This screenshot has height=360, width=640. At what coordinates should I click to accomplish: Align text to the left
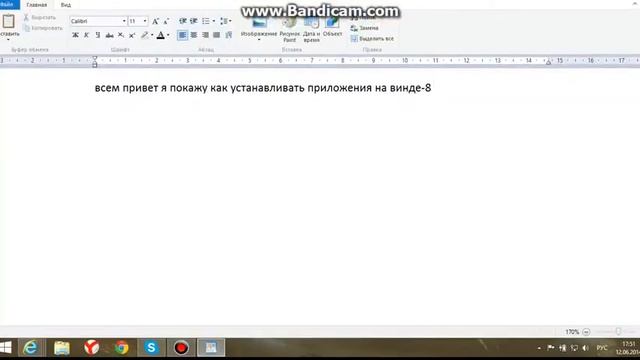pos(182,35)
